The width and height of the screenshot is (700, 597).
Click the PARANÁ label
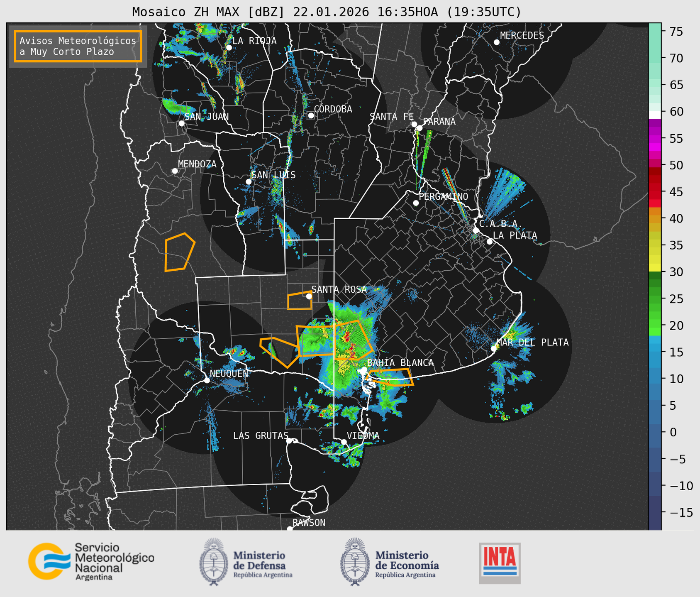[x=439, y=122]
